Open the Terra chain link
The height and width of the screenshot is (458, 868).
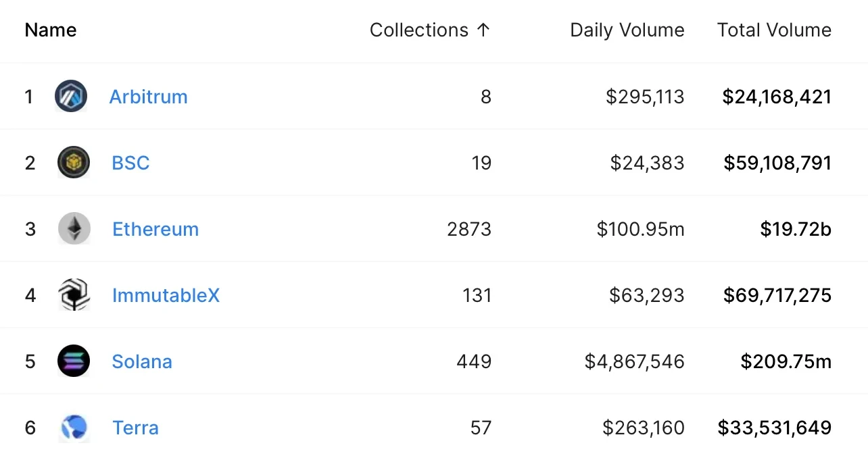tap(135, 428)
